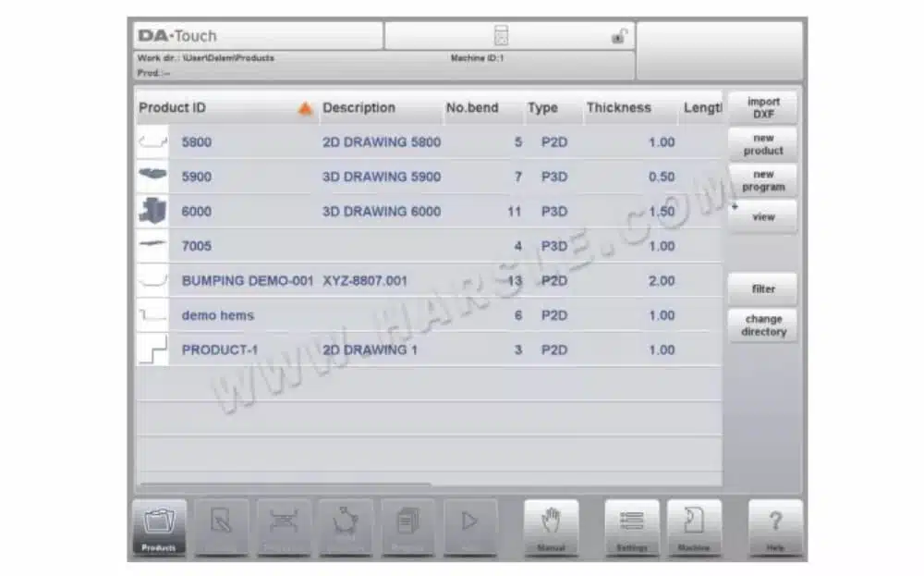The height and width of the screenshot is (576, 924).
Task: Select product ID 5800 in the list
Action: 196,142
